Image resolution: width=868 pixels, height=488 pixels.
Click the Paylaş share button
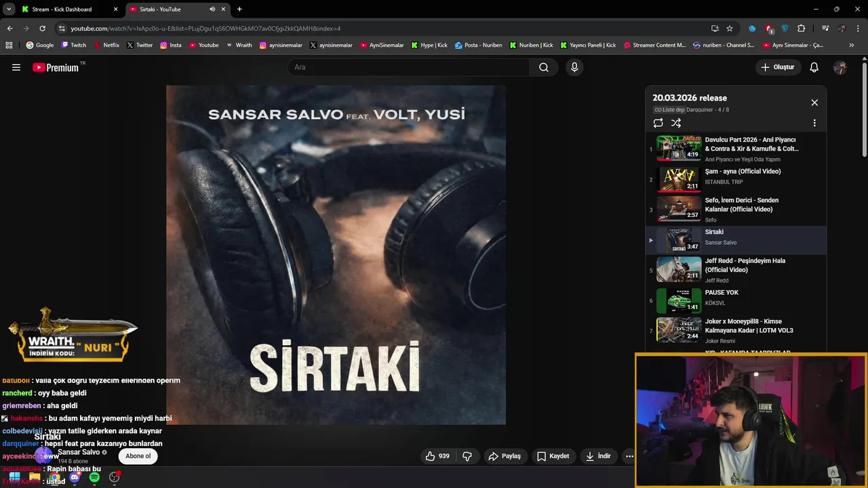pyautogui.click(x=505, y=456)
